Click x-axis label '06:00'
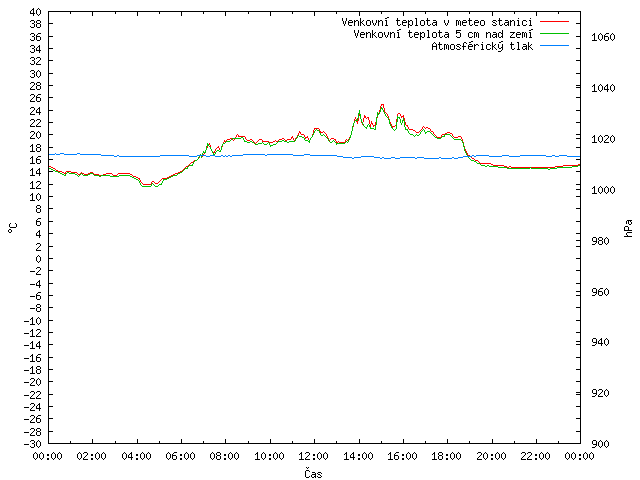The height and width of the screenshot is (480, 640). [181, 456]
